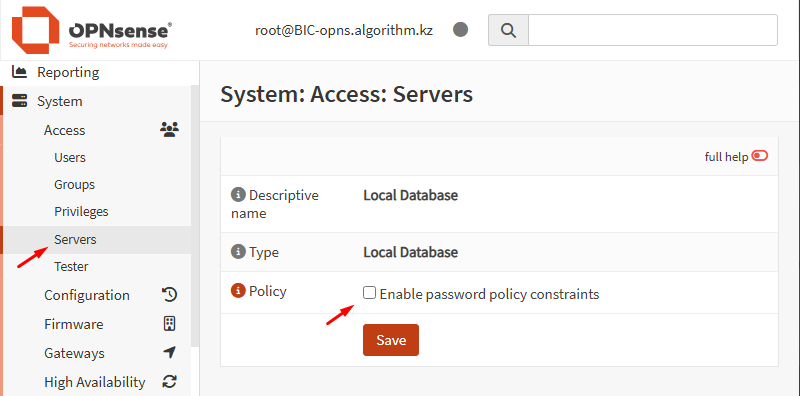Click the gray status circle icon
800x396 pixels.
coord(460,30)
